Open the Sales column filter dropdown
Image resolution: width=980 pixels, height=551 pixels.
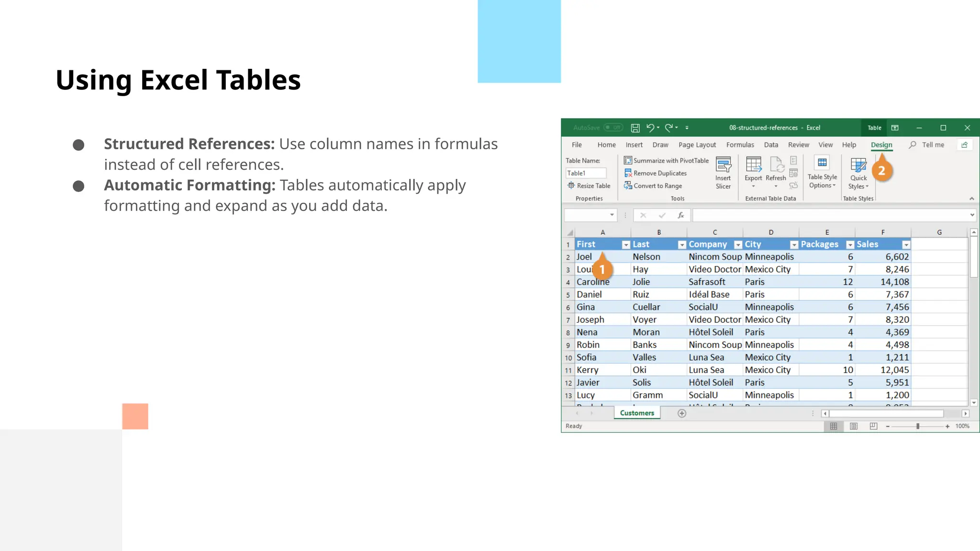[x=906, y=245]
